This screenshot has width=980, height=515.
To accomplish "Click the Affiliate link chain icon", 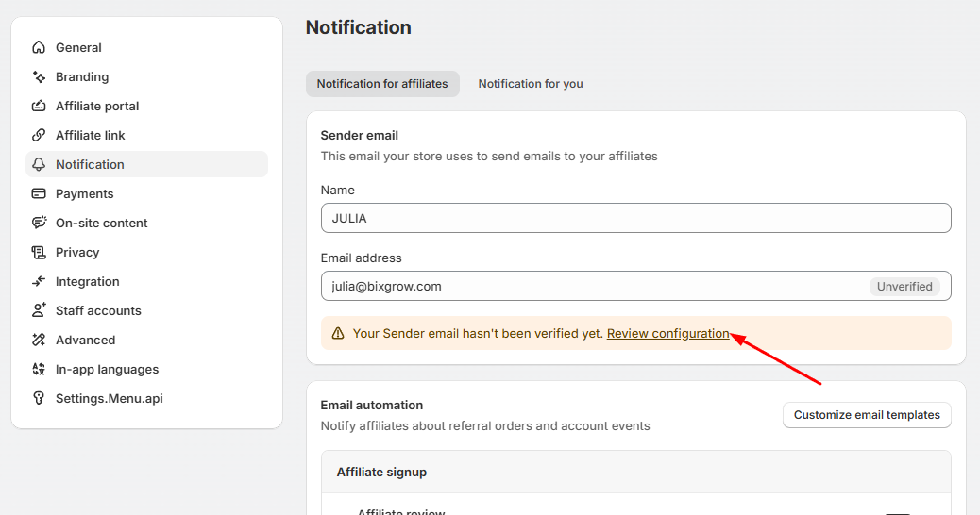I will click(x=39, y=135).
